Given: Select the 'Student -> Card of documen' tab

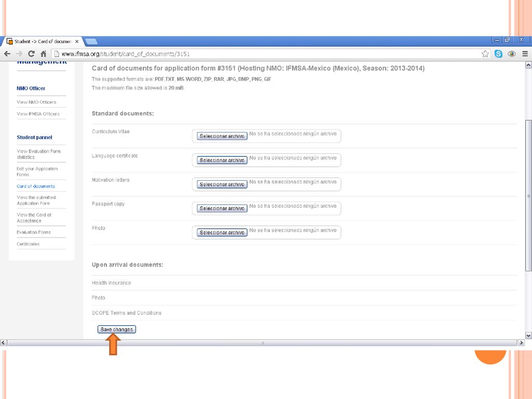Looking at the screenshot, I should click(x=42, y=42).
